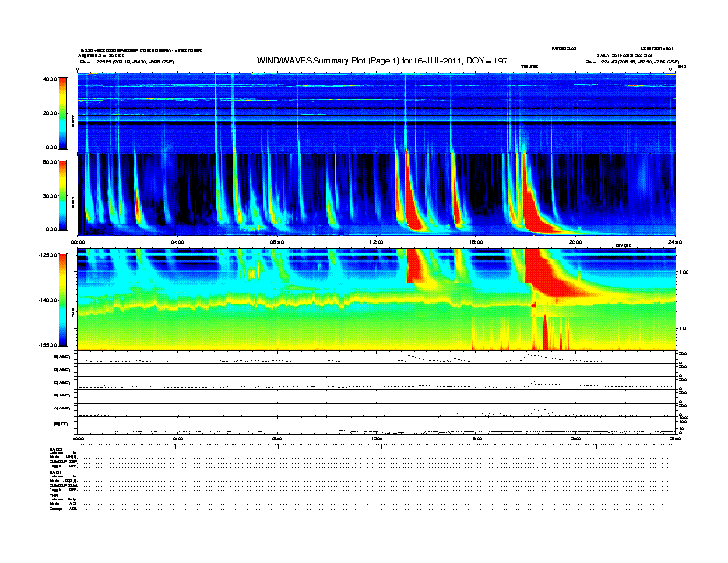Click the TNR intensity color bar
This screenshot has height=563, width=728.
click(x=63, y=300)
